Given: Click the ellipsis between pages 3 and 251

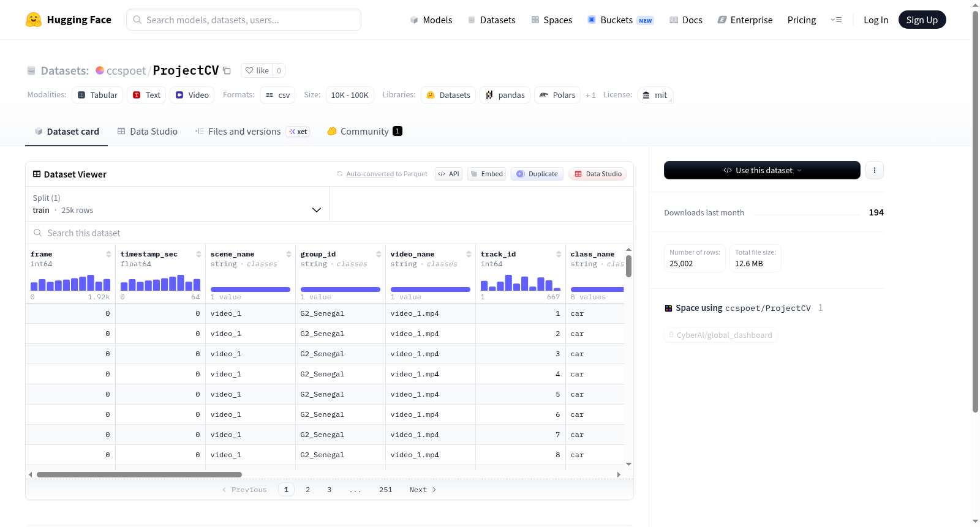Looking at the screenshot, I should 355,490.
